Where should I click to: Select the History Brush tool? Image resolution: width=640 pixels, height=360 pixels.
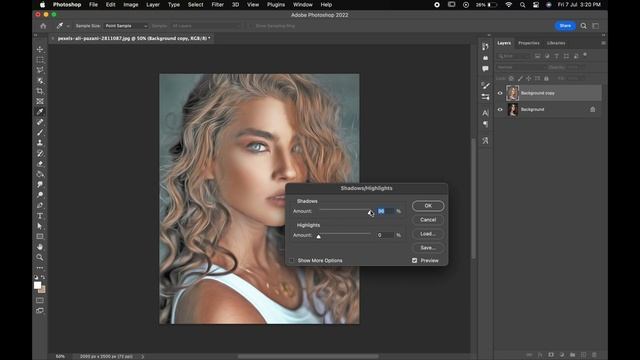point(40,153)
